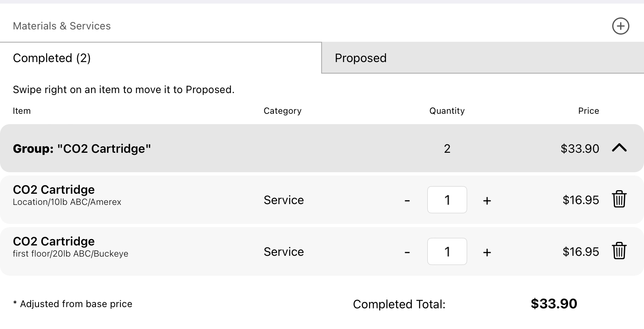Open the second CO2 Cartridge item name
Image resolution: width=644 pixels, height=329 pixels.
click(54, 241)
